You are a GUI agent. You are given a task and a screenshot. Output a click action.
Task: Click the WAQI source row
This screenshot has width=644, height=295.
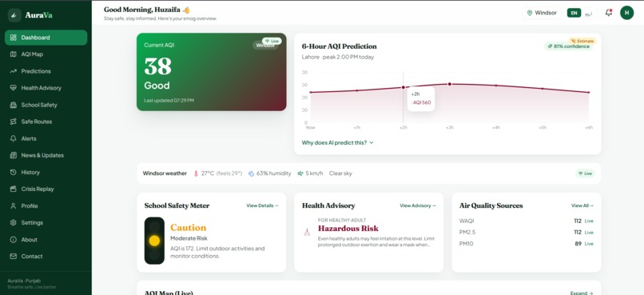click(x=526, y=221)
